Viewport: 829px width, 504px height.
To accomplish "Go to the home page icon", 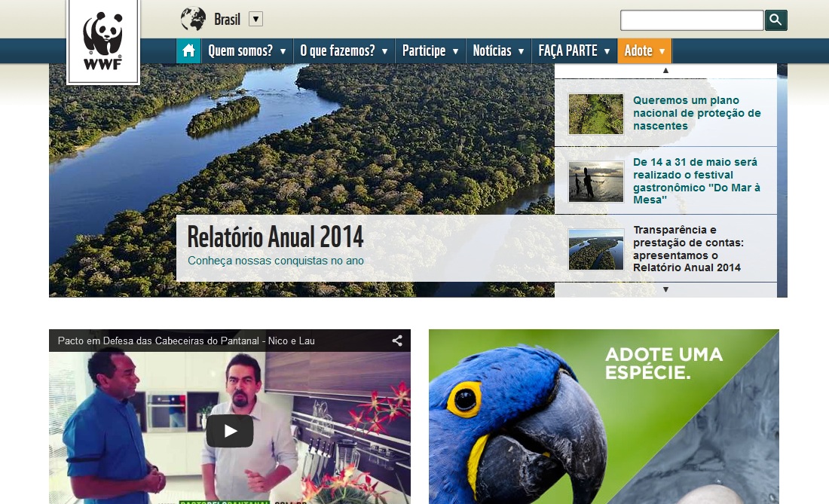I will point(188,51).
